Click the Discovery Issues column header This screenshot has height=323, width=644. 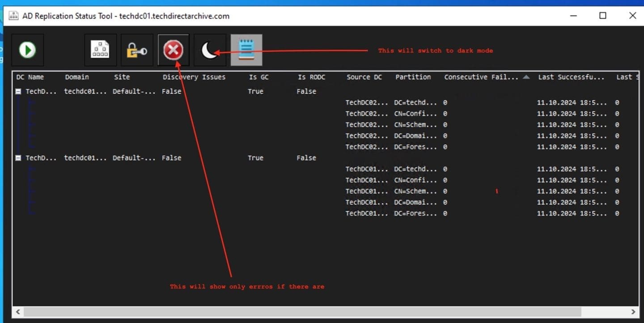click(x=194, y=77)
